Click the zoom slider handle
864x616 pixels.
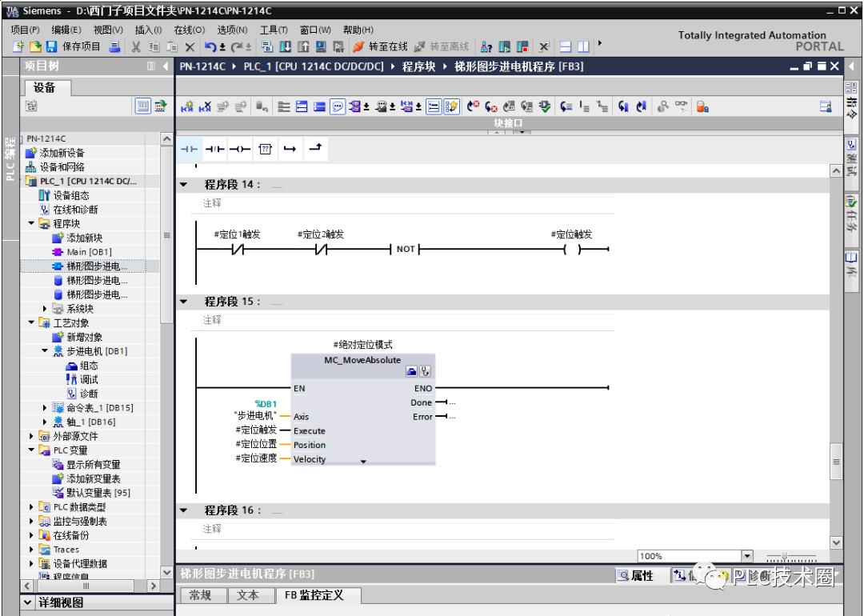point(784,557)
